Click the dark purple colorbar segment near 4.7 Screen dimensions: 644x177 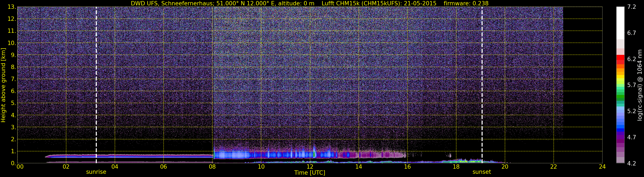click(620, 138)
